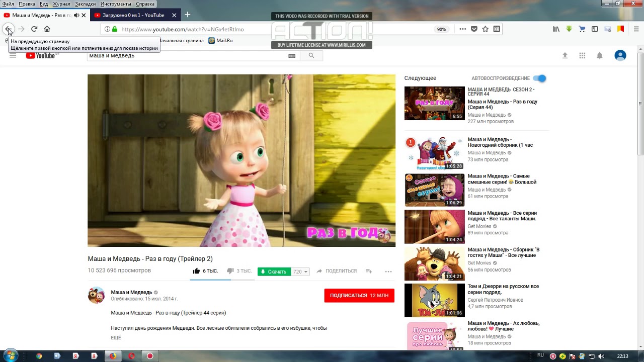Viewport: 644px width, 362px height.
Task: Click the green download arrow extension
Action: click(x=569, y=29)
